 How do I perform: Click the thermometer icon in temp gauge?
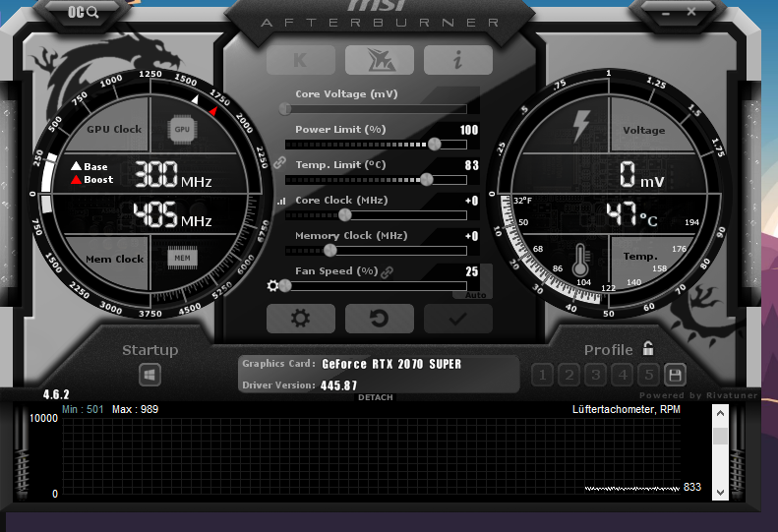point(580,260)
